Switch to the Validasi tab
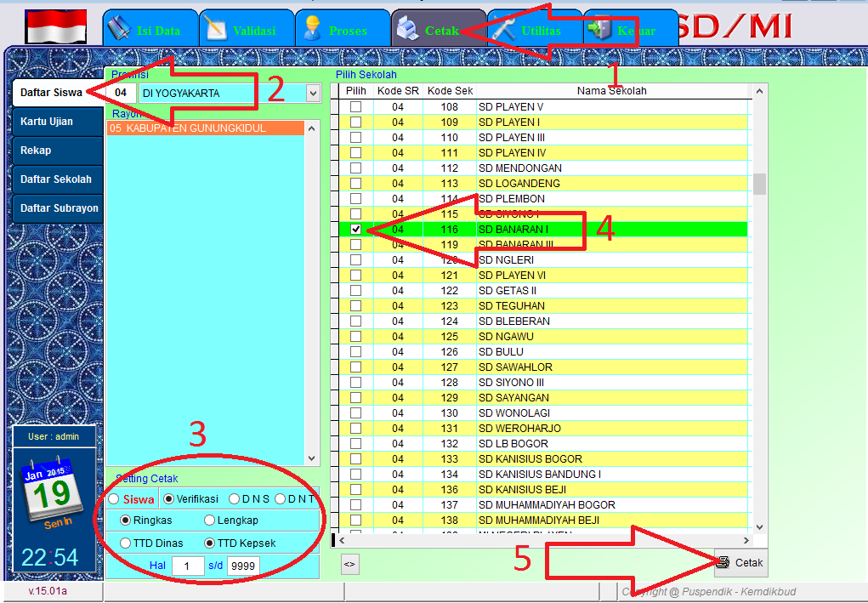 pyautogui.click(x=247, y=30)
